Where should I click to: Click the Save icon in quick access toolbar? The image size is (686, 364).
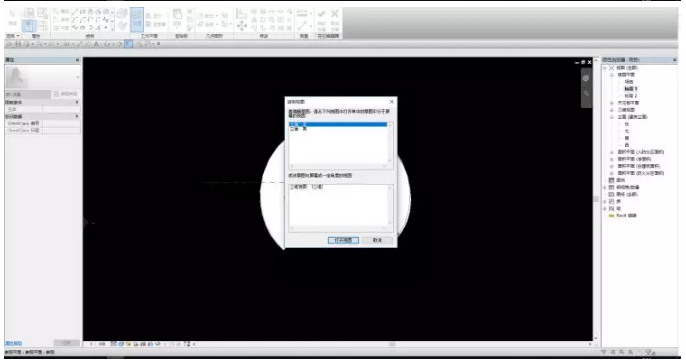pos(18,44)
